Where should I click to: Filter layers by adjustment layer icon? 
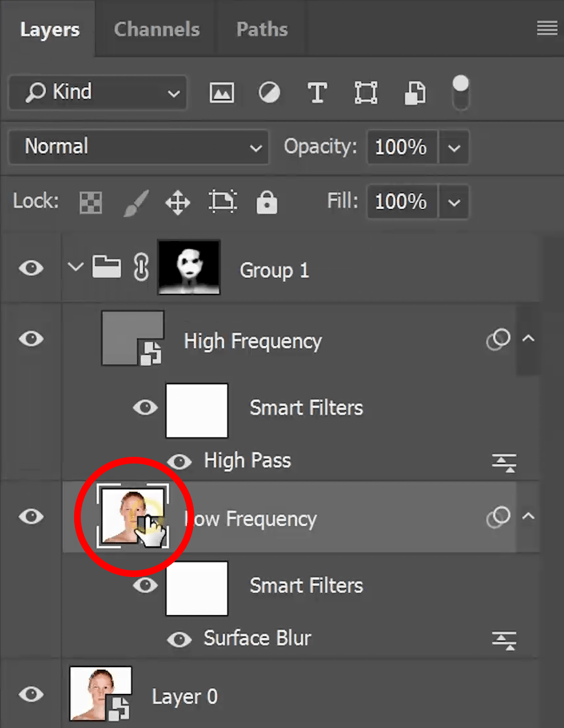pyautogui.click(x=269, y=92)
